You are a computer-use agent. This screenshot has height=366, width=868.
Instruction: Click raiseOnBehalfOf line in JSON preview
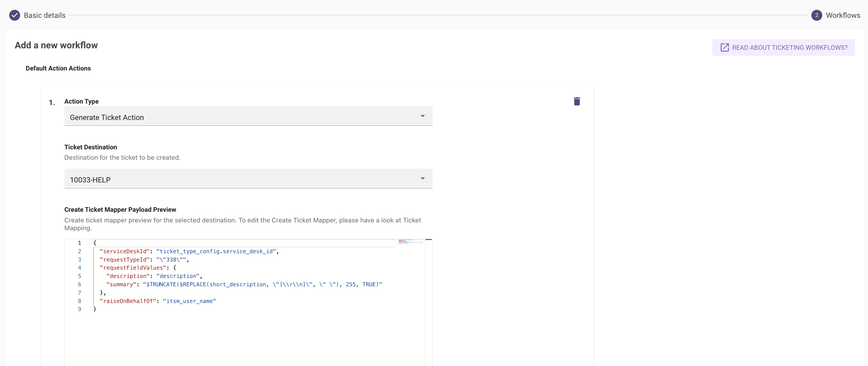click(x=158, y=301)
